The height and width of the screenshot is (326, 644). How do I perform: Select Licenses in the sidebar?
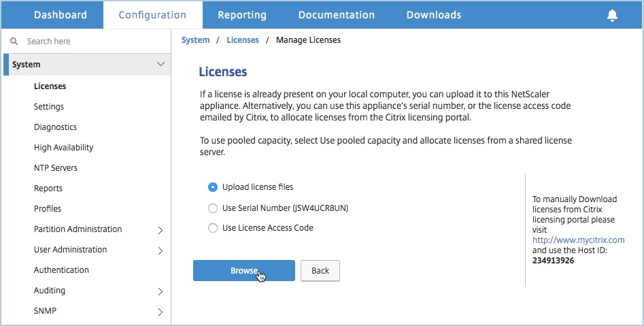[x=50, y=86]
